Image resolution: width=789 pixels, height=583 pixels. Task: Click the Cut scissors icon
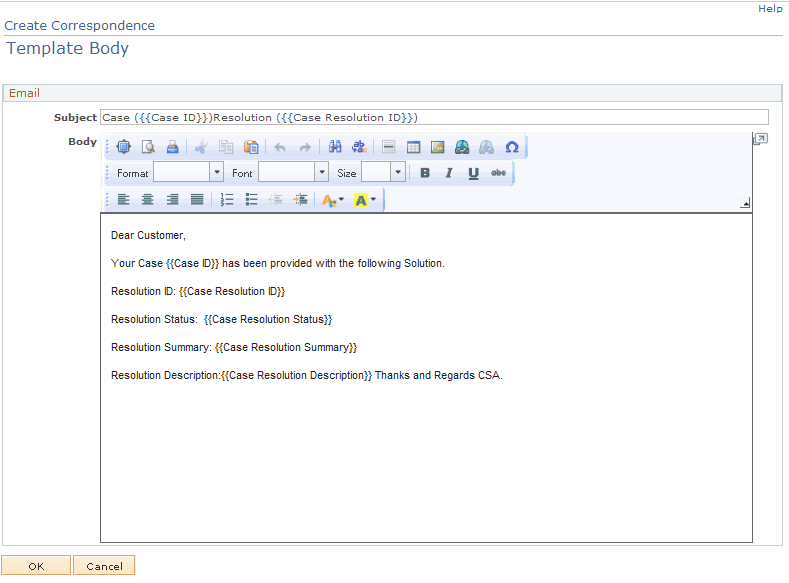tap(201, 147)
